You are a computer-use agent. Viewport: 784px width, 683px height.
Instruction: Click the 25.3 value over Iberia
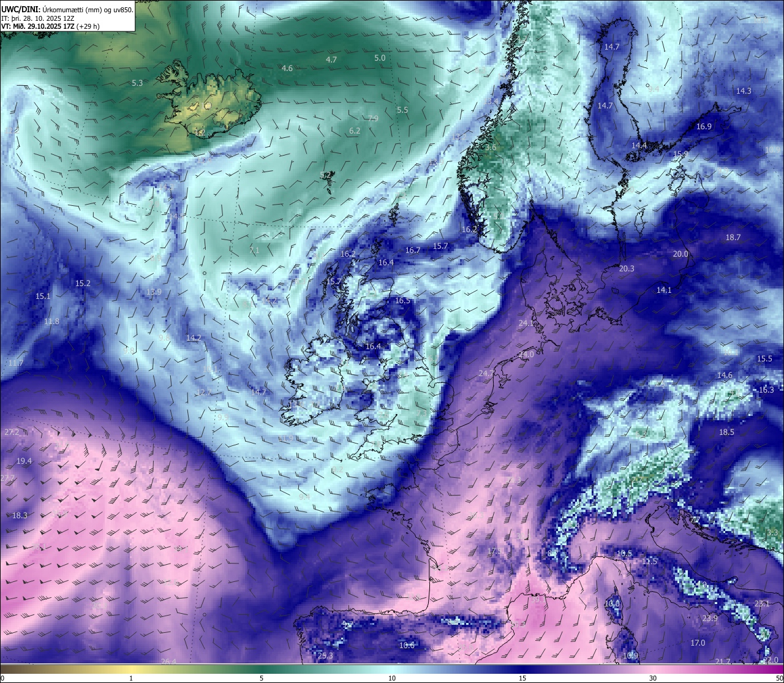[x=326, y=656]
